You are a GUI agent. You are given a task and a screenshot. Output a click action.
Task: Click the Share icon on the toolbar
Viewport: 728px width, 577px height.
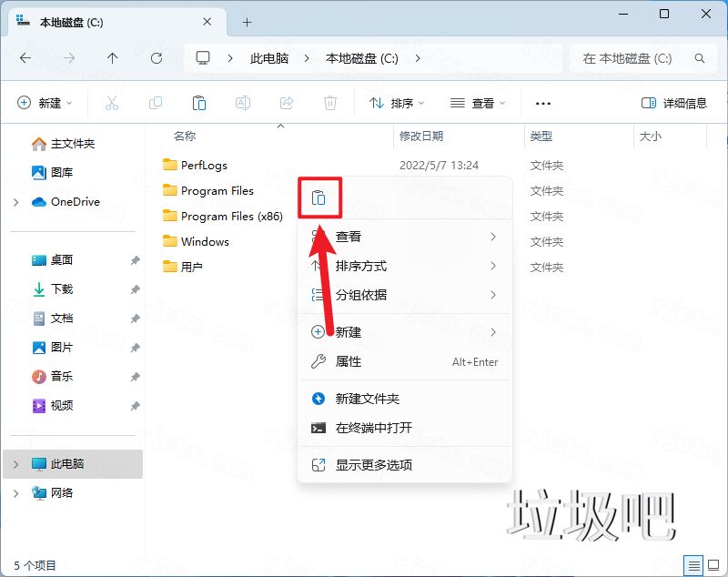pos(287,102)
